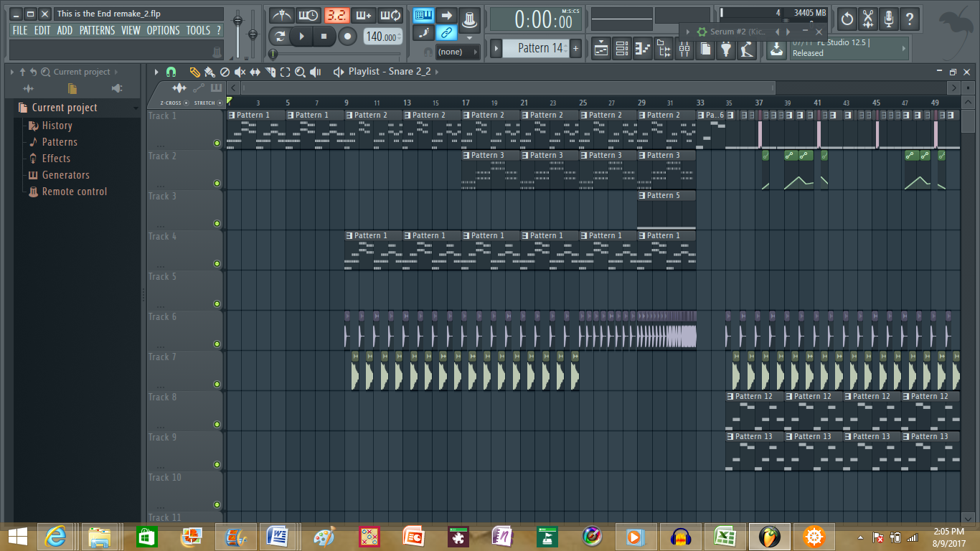Click the tempo 140.000 field

(382, 37)
